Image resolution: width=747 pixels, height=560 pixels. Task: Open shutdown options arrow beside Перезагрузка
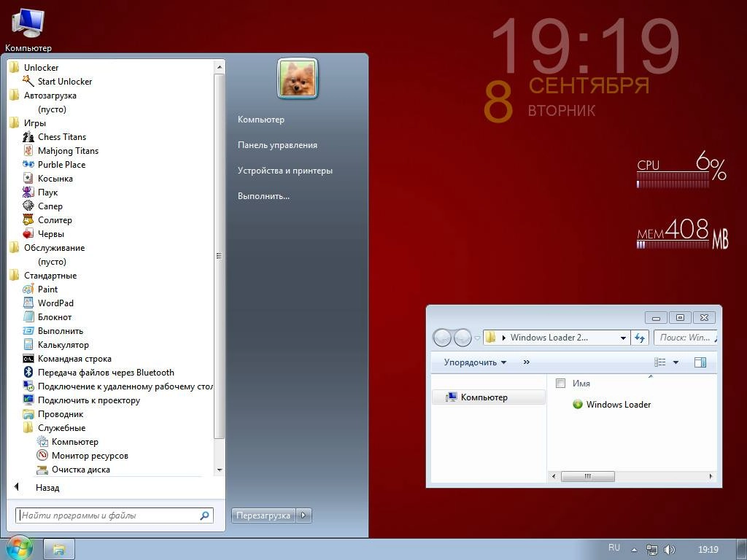click(304, 516)
